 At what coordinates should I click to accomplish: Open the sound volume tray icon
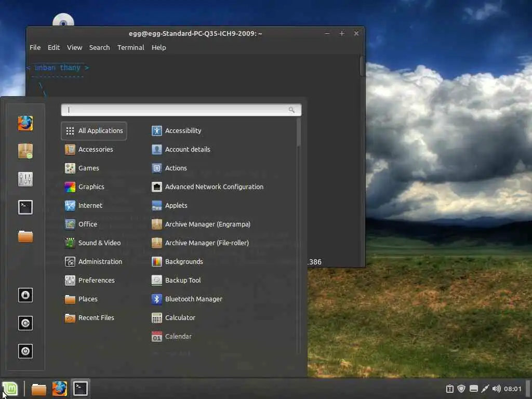[496, 389]
